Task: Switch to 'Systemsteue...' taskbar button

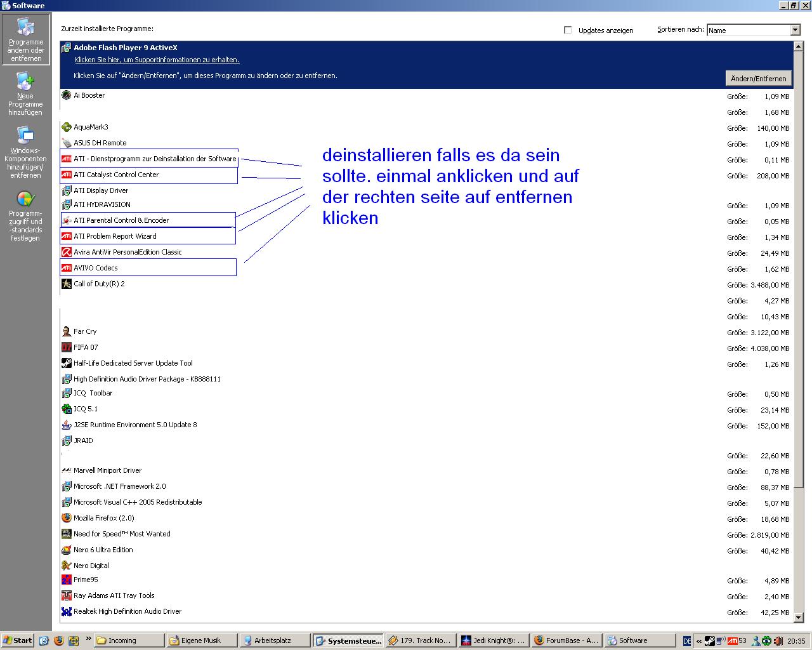Action: (348, 640)
